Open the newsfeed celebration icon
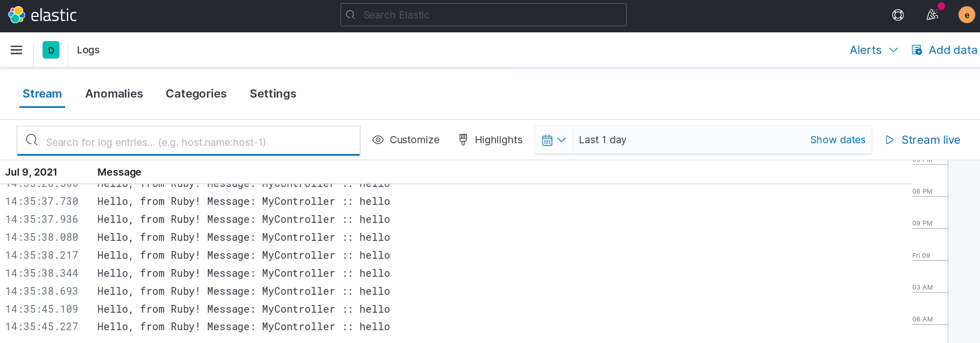 tap(932, 15)
